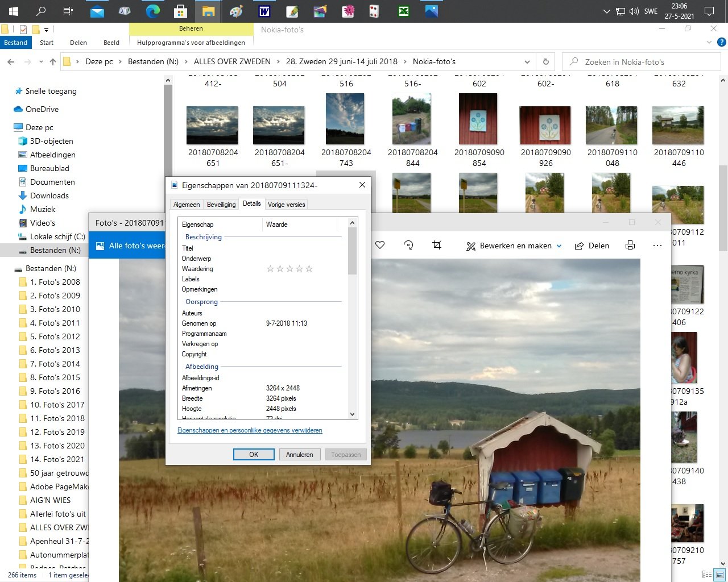The width and height of the screenshot is (728, 582).
Task: Click the refresh button beside address bar
Action: (x=546, y=62)
